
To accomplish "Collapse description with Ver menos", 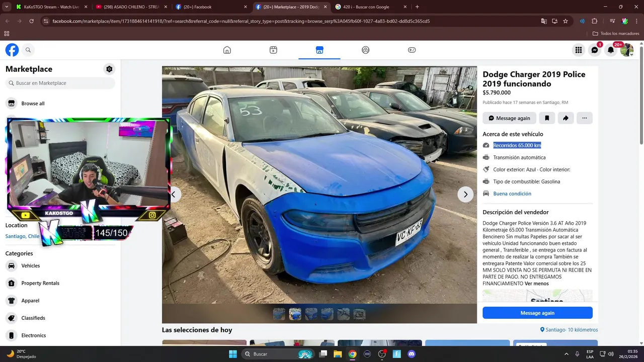I will pyautogui.click(x=536, y=284).
